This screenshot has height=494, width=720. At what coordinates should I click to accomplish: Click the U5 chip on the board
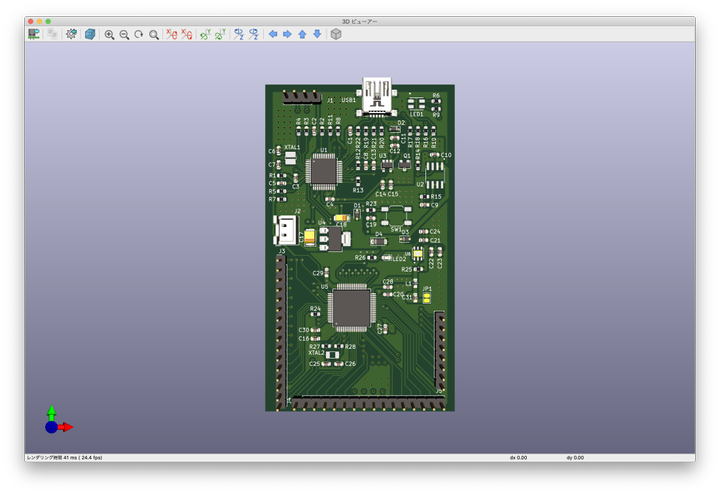352,307
